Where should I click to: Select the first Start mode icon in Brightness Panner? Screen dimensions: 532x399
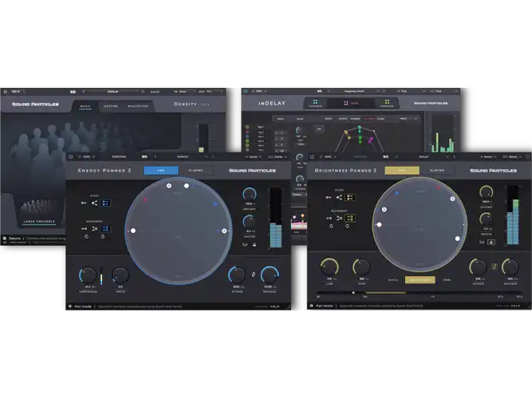329,197
